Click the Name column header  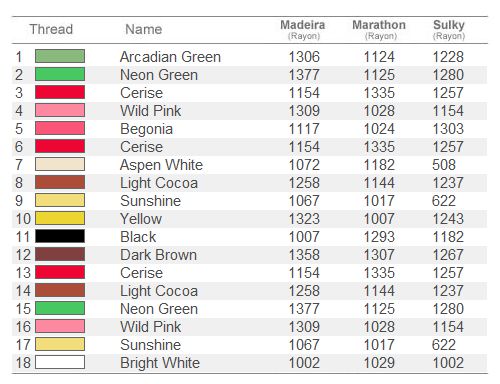point(144,29)
